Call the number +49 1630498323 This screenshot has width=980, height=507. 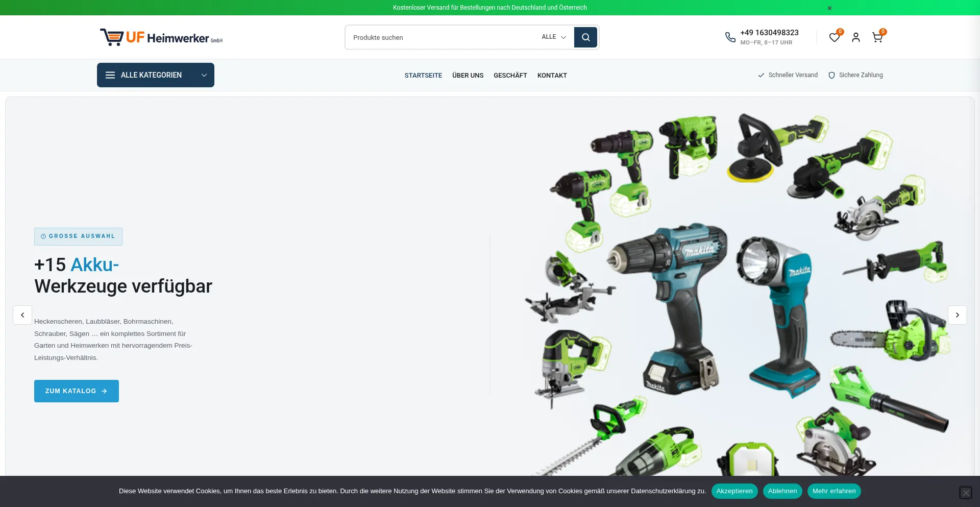pos(769,33)
